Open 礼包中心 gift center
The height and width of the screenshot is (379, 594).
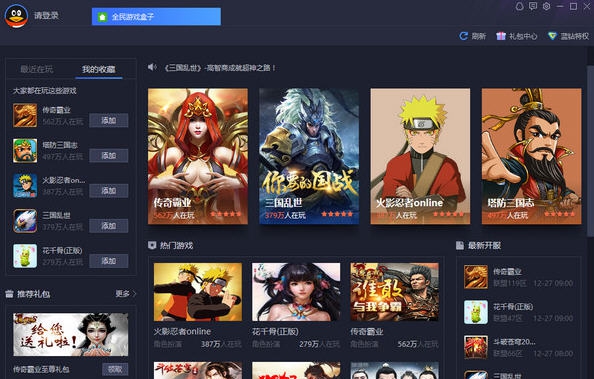point(517,36)
